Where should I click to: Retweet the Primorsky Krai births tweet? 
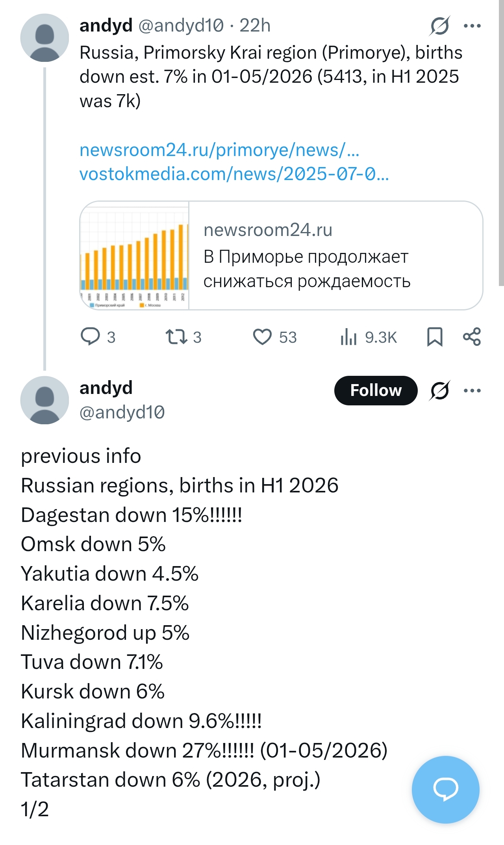click(x=183, y=337)
